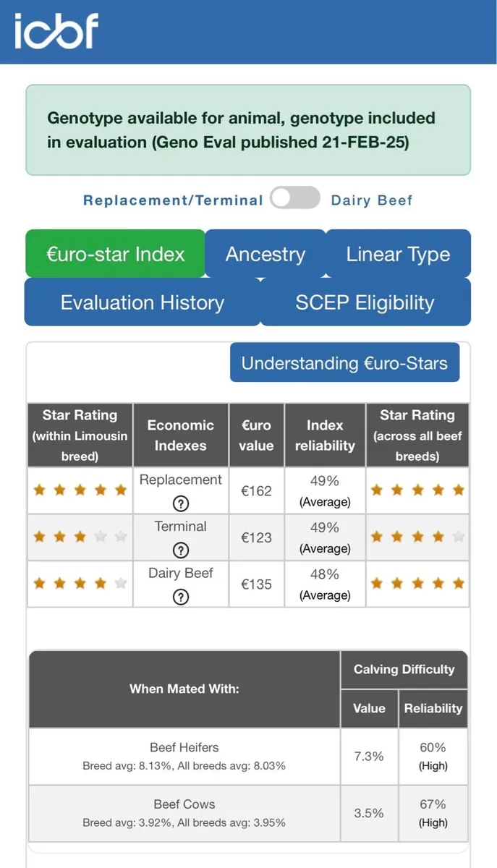
Task: Switch to the Ancestry tab
Action: [265, 254]
